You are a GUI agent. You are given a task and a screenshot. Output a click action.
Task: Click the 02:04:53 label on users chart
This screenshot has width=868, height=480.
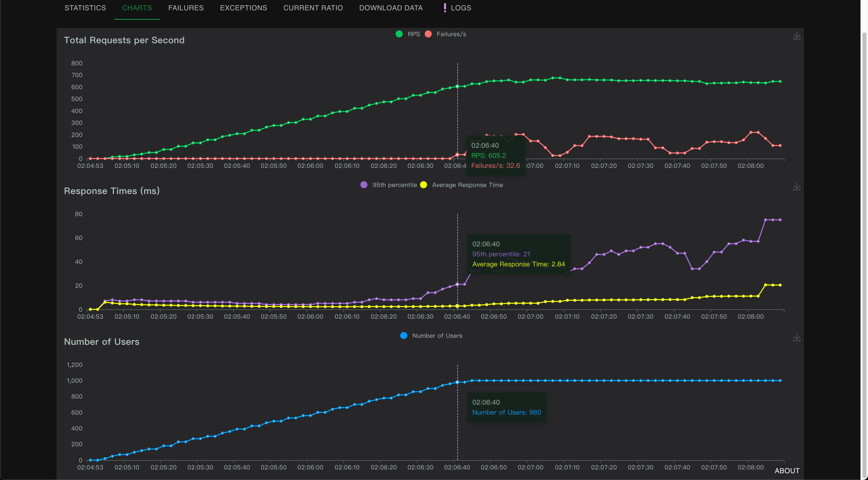pyautogui.click(x=90, y=467)
